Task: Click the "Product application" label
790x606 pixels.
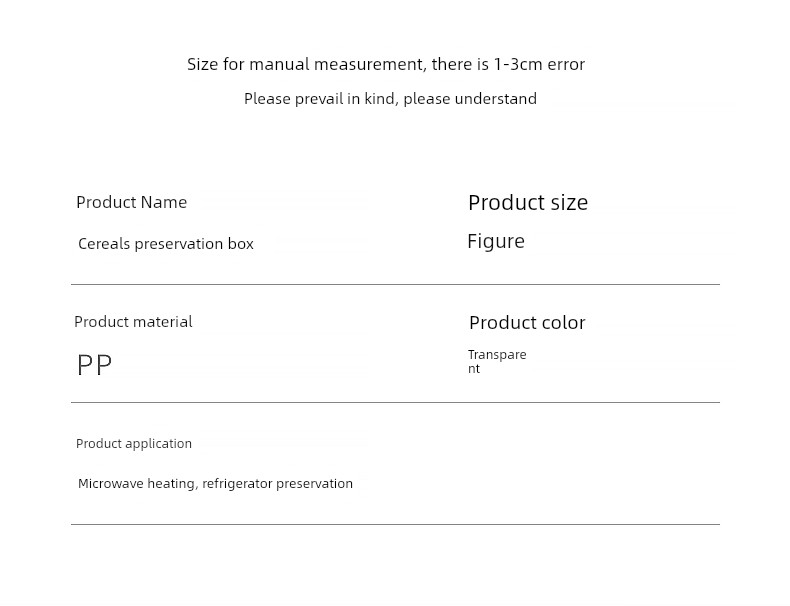Action: [x=134, y=444]
